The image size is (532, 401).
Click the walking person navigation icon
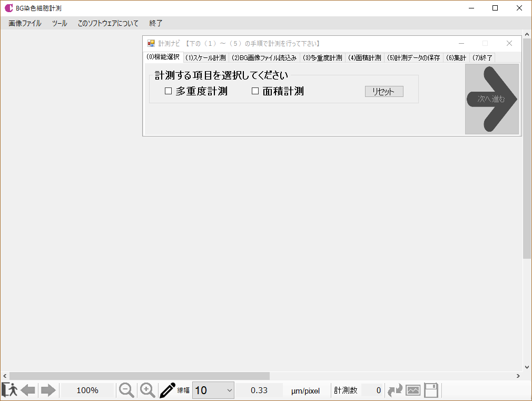click(11, 390)
